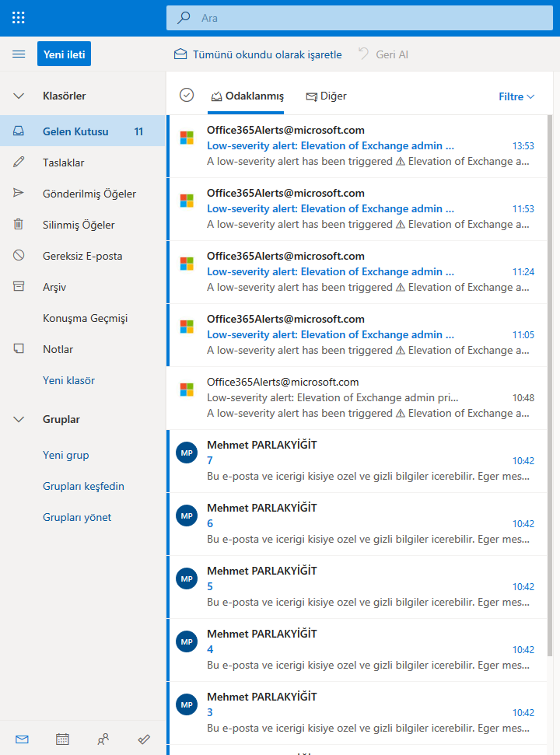The image size is (560, 755).
Task: Open the Silinmiş Öğeler trash folder
Action: [79, 225]
